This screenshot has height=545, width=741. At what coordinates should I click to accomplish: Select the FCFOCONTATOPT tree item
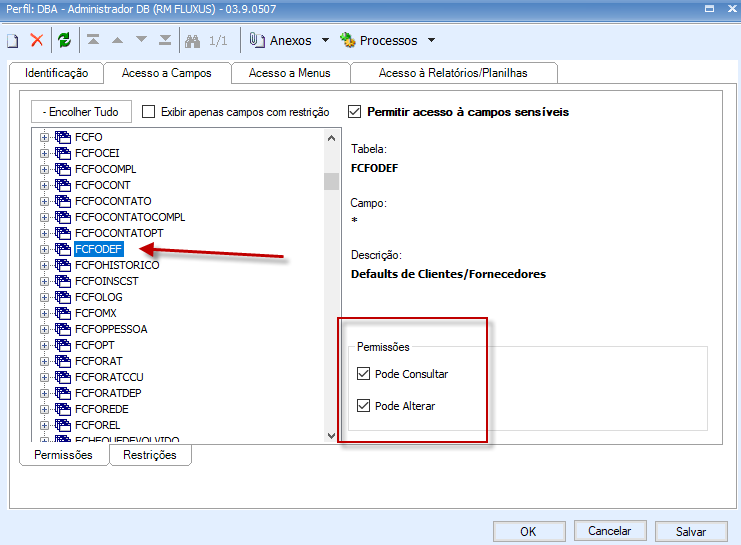[119, 234]
